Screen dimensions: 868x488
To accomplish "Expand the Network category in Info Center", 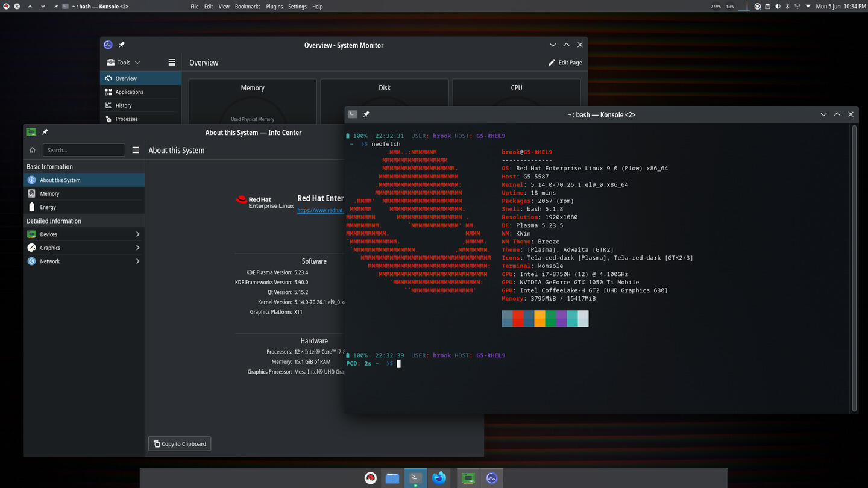I will (x=84, y=261).
